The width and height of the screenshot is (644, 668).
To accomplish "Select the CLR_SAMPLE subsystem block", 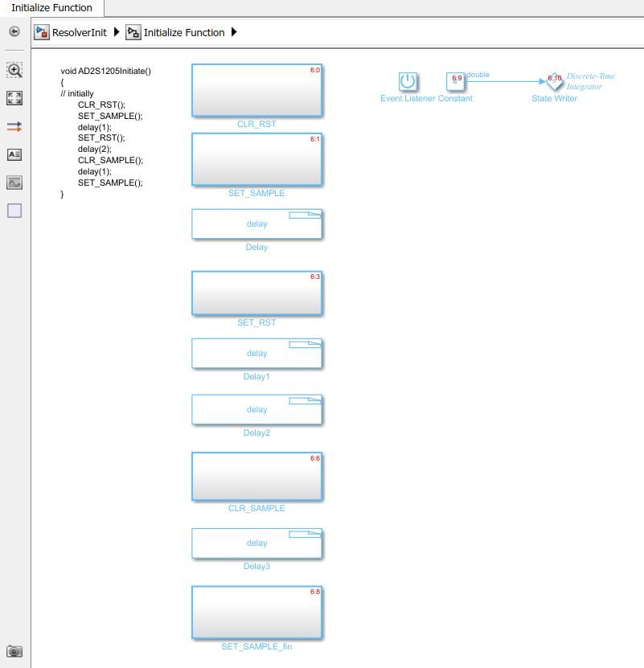I will pos(256,477).
